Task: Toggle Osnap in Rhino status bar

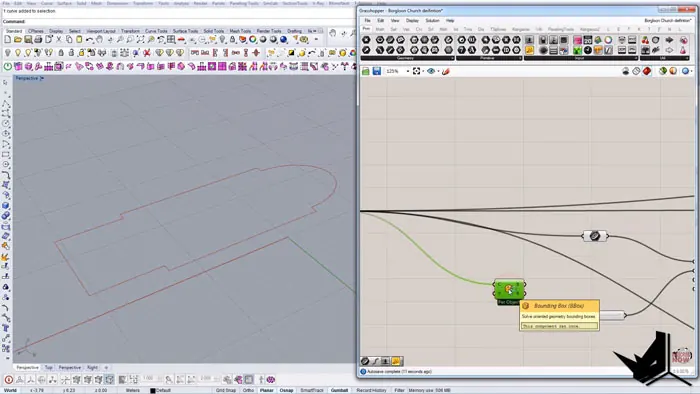Action: 286,390
